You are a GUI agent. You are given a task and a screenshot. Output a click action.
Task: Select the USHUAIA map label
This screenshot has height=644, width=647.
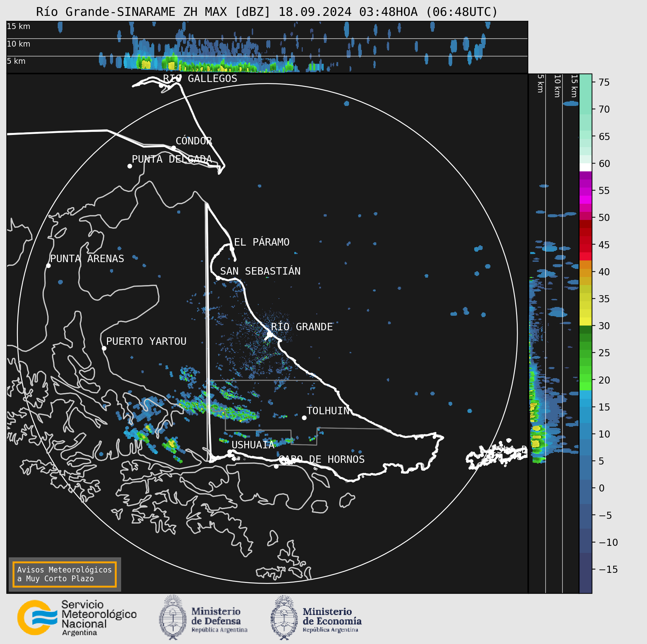tap(253, 445)
